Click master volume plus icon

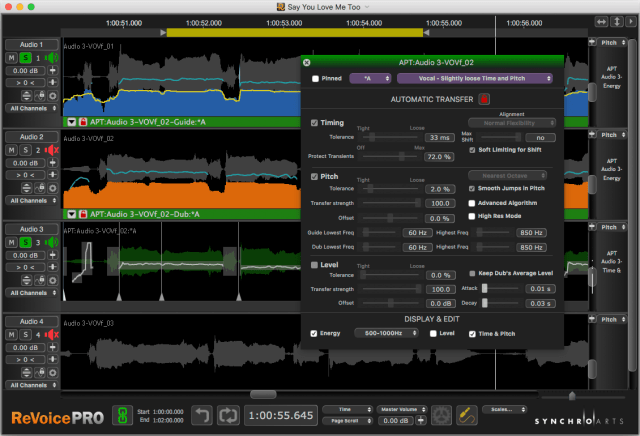coord(421,420)
